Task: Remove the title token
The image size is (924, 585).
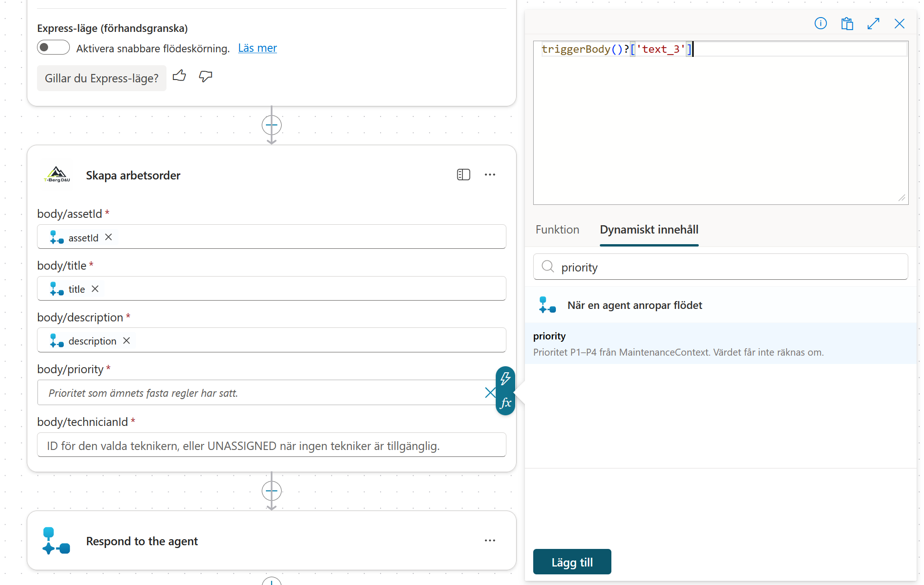Action: coord(95,289)
